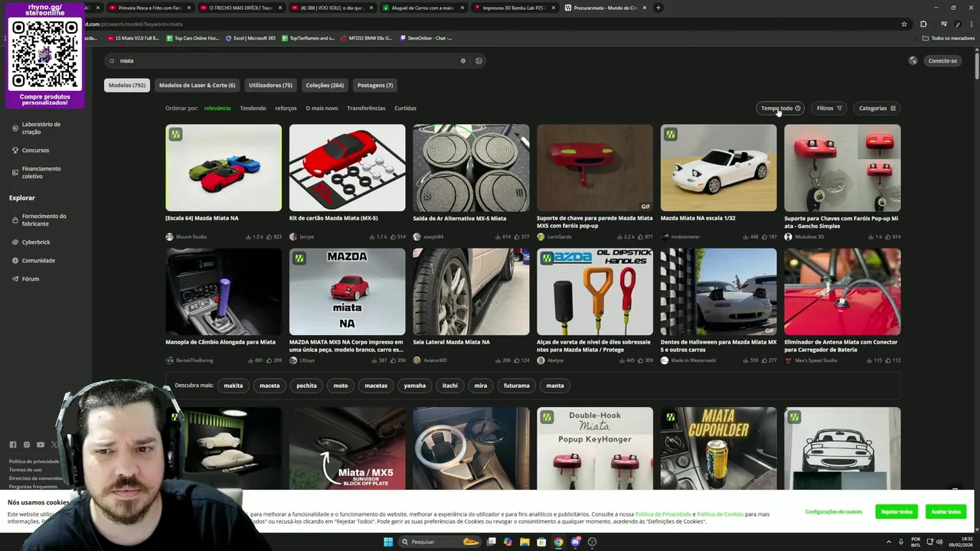Select the makita suggestion chip
The image size is (980, 551).
233,386
